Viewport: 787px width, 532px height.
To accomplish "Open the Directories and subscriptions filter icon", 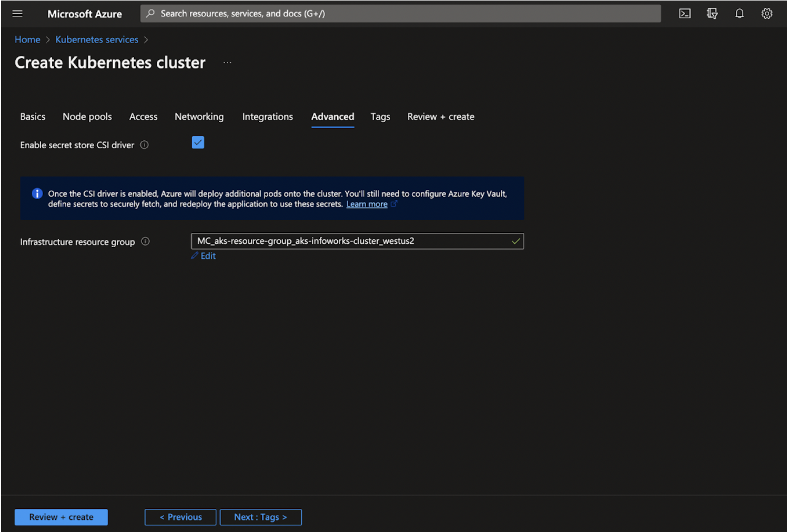I will 712,14.
